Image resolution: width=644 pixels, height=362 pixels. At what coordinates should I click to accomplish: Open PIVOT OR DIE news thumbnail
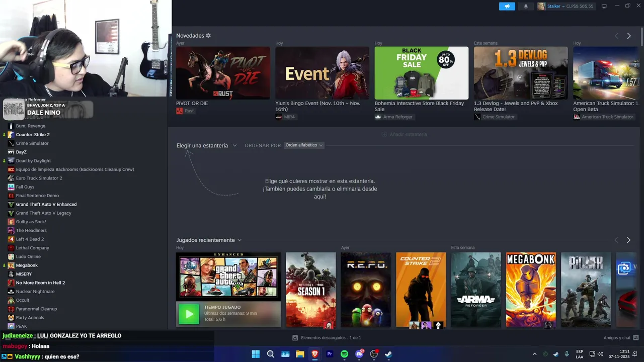[223, 73]
